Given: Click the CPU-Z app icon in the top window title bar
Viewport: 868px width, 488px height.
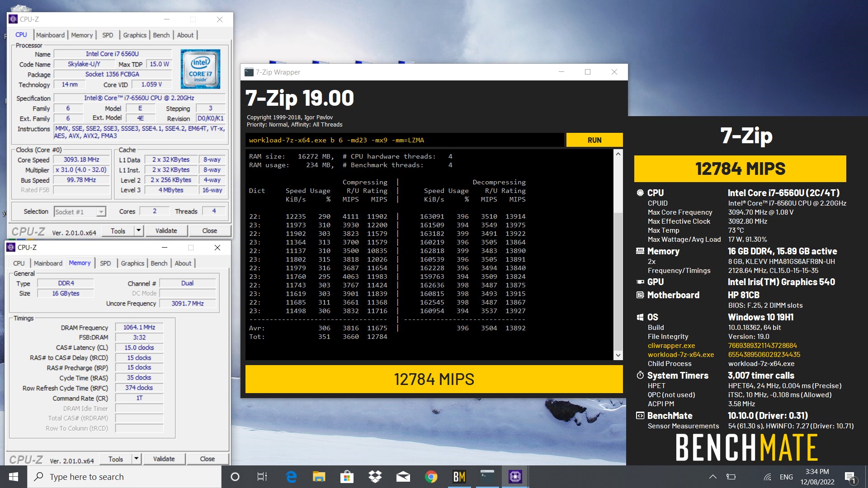Looking at the screenshot, I should coord(13,19).
